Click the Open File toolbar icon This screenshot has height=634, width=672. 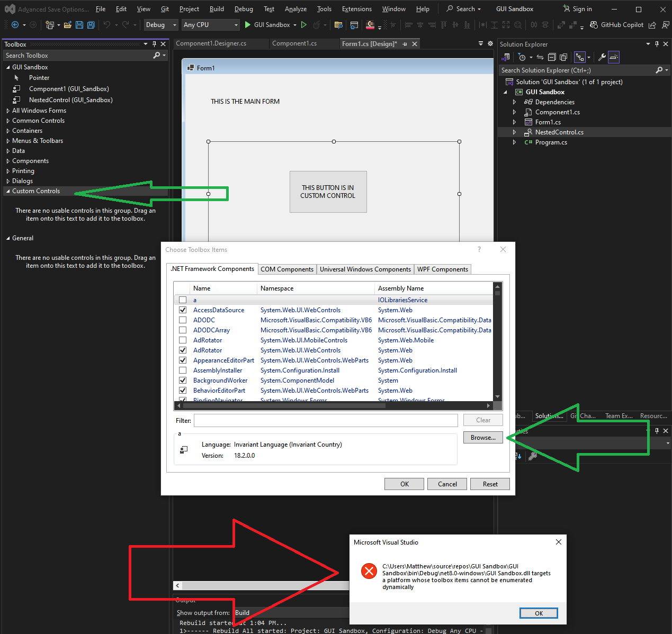[x=68, y=25]
